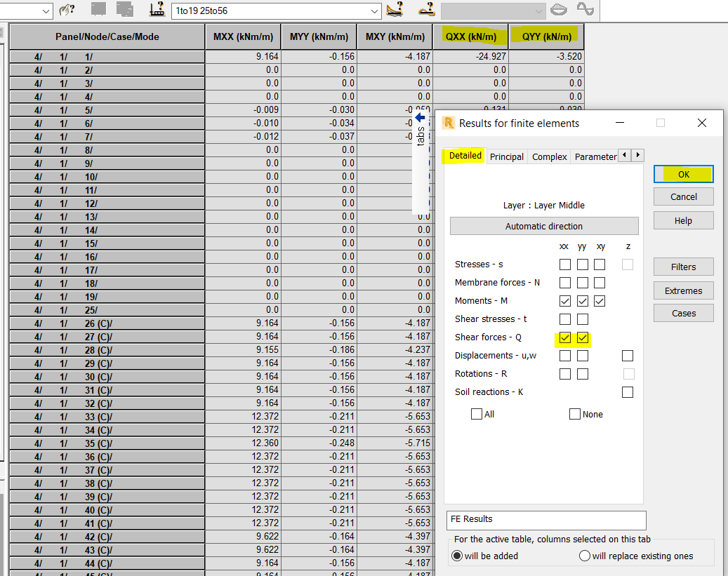Click the right arrow to reveal more dialog tabs

pos(637,155)
